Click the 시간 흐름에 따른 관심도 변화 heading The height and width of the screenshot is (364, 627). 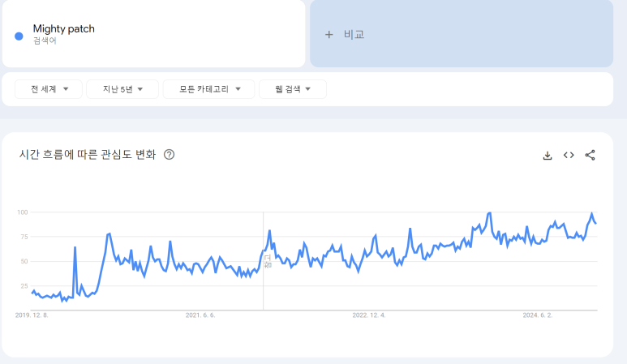click(88, 154)
